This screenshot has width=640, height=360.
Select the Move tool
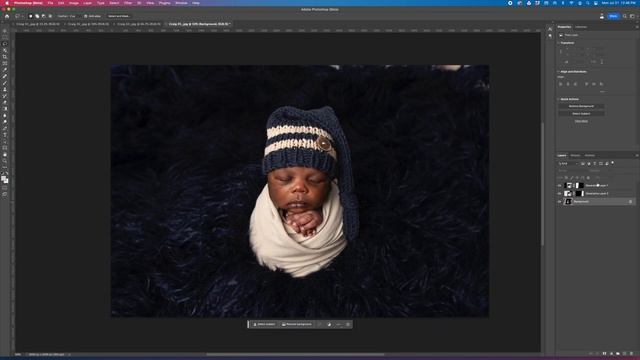pyautogui.click(x=5, y=31)
